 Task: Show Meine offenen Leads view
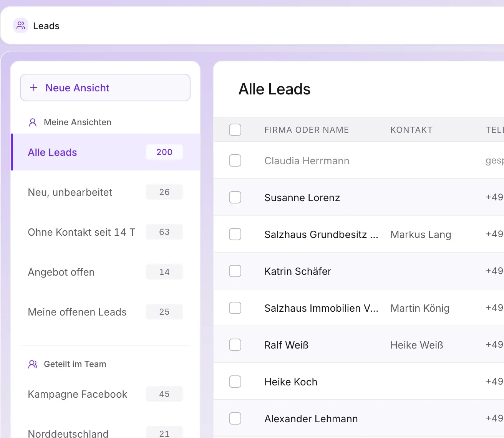pyautogui.click(x=106, y=312)
